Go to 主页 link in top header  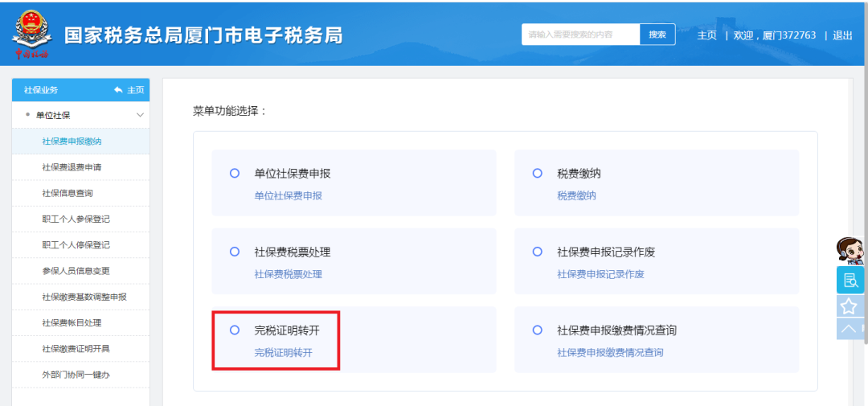[x=707, y=35]
